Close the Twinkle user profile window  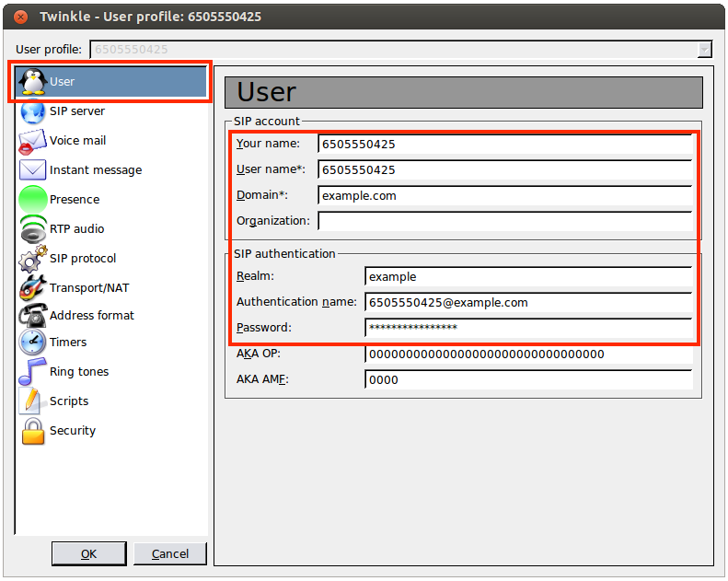tap(20, 17)
